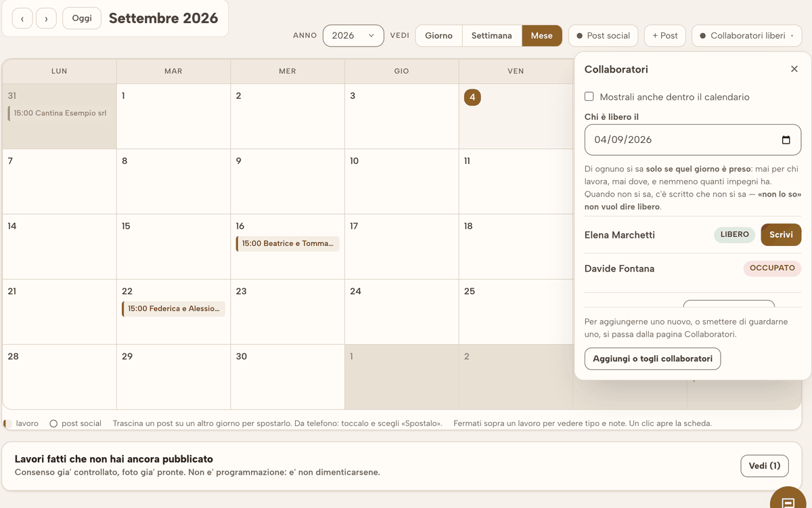The height and width of the screenshot is (508, 812).
Task: Open Aggiungi o togli collaboratori
Action: tap(652, 359)
